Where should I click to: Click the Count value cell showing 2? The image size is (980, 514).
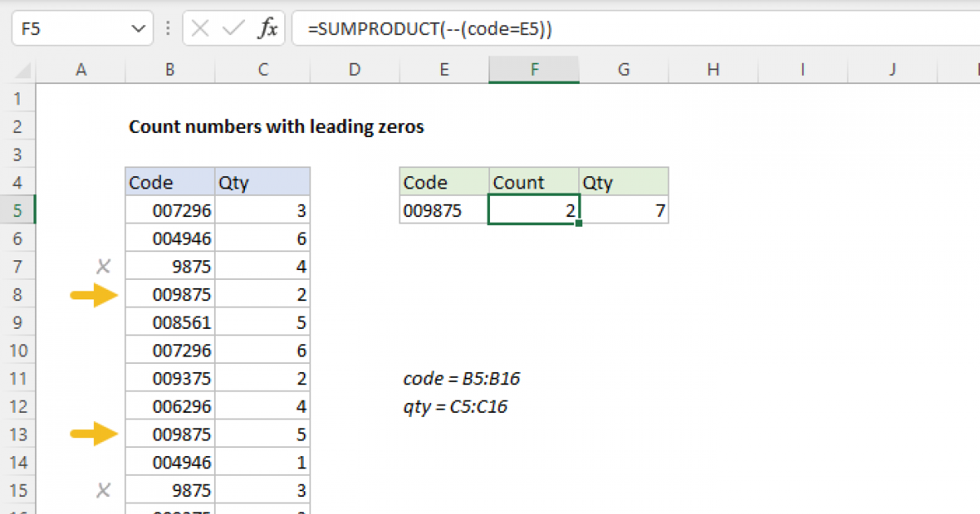[x=534, y=210]
